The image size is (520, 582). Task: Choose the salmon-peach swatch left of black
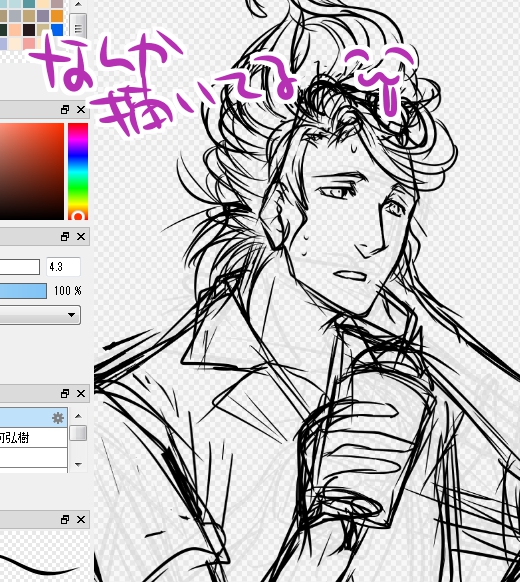(15, 30)
